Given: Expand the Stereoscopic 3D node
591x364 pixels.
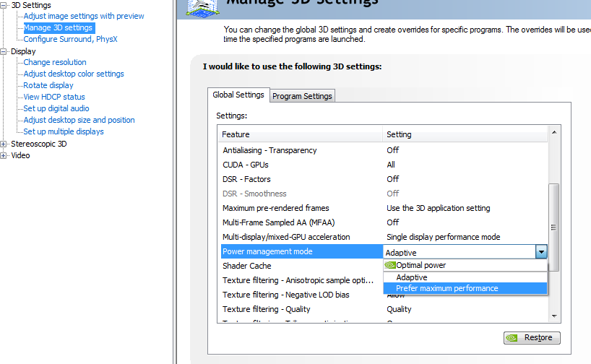Looking at the screenshot, I should point(3,144).
